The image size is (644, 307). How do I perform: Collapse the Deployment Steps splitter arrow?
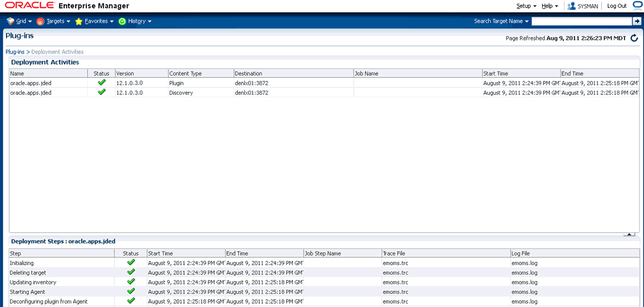(x=629, y=235)
